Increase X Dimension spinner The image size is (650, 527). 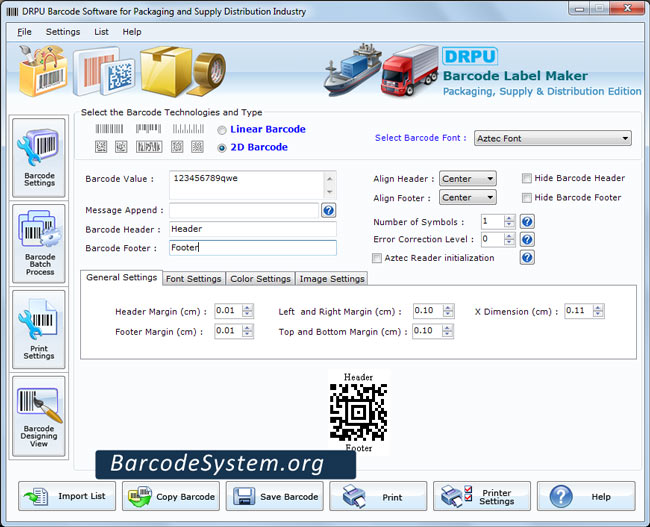(598, 308)
